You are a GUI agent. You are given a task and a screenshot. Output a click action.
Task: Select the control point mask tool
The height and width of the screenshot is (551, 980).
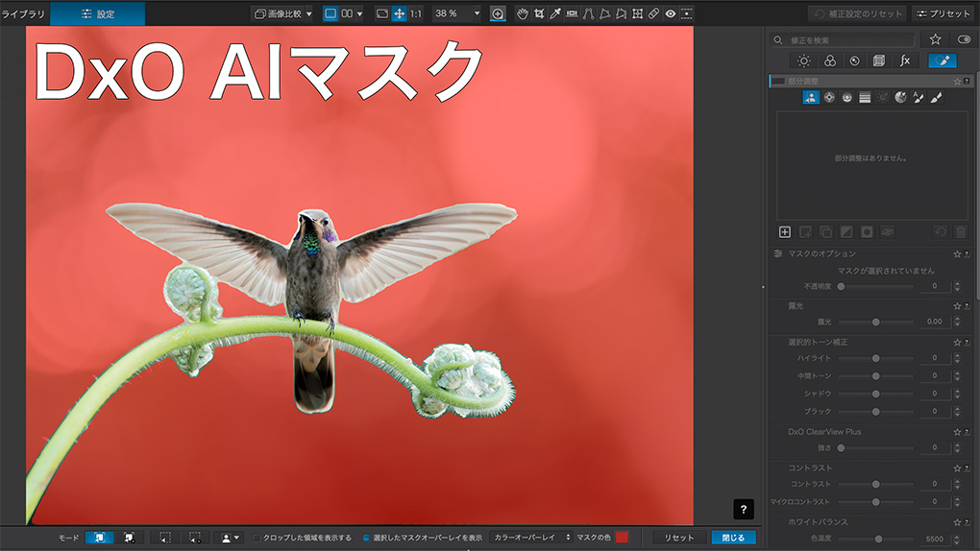tap(829, 98)
